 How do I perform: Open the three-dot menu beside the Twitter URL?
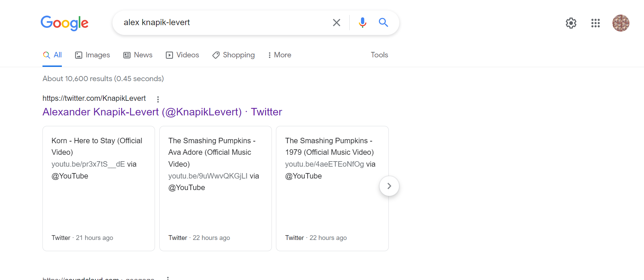[158, 99]
